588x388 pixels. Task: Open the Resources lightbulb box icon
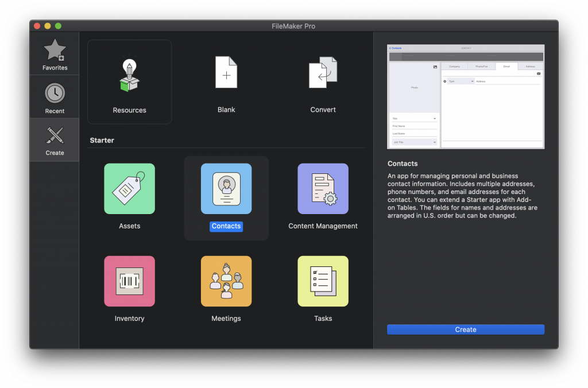[129, 75]
